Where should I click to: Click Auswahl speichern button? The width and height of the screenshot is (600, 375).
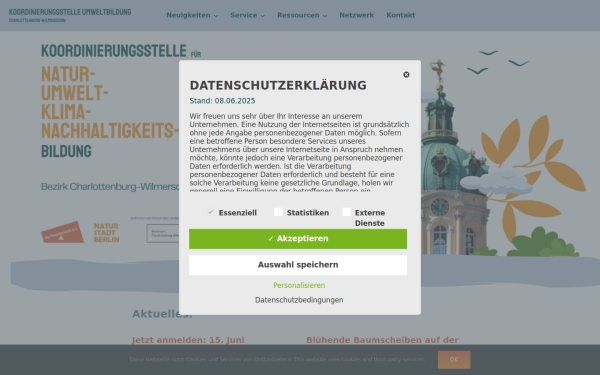(x=298, y=265)
